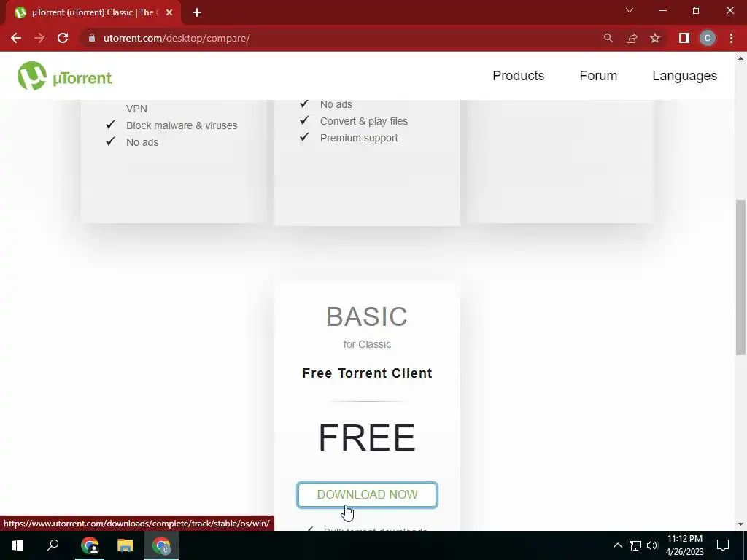
Task: Click the active Chrome taskbar icon
Action: click(x=161, y=545)
